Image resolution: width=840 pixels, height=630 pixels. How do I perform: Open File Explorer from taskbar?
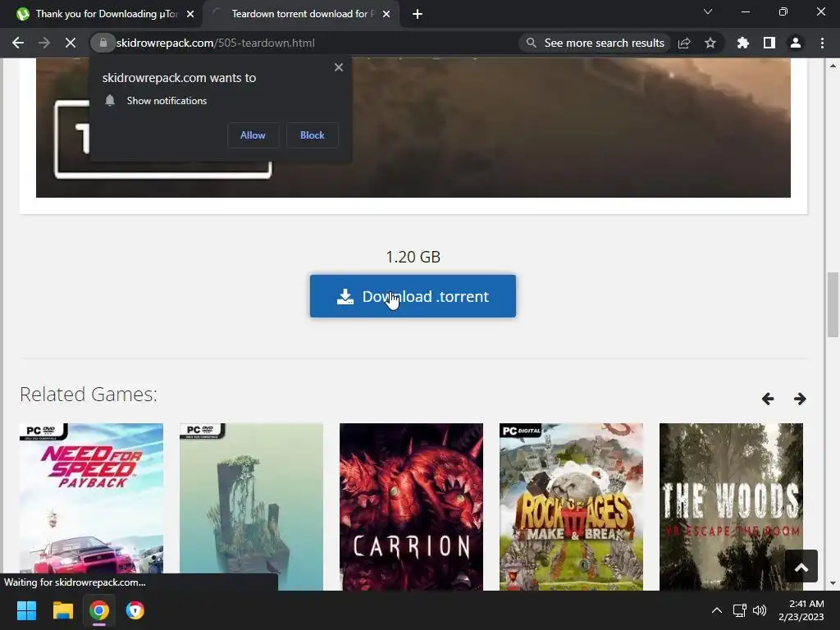click(x=62, y=610)
